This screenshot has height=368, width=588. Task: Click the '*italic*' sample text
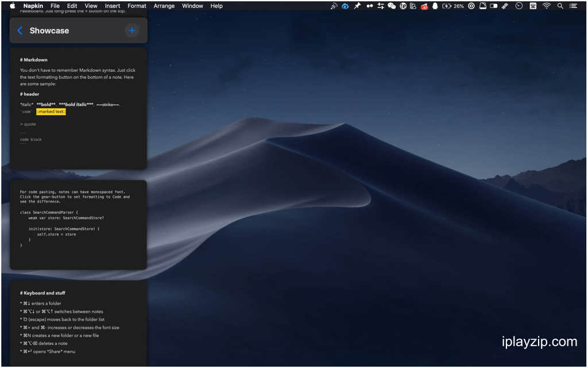pyautogui.click(x=26, y=105)
